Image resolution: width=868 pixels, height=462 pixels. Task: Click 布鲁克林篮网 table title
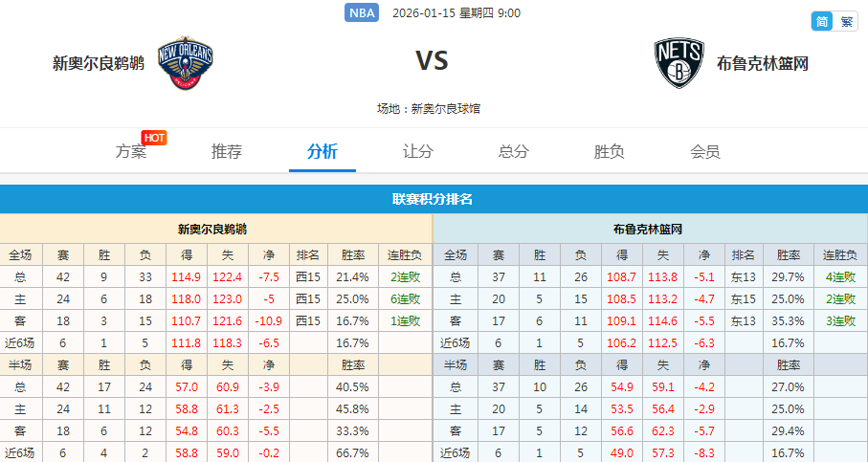[x=648, y=229]
